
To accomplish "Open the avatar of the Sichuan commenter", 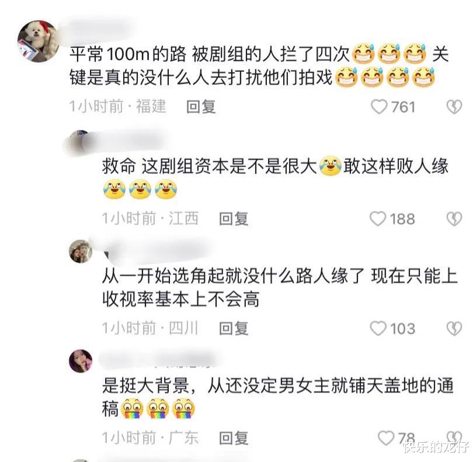I will coord(81,251).
